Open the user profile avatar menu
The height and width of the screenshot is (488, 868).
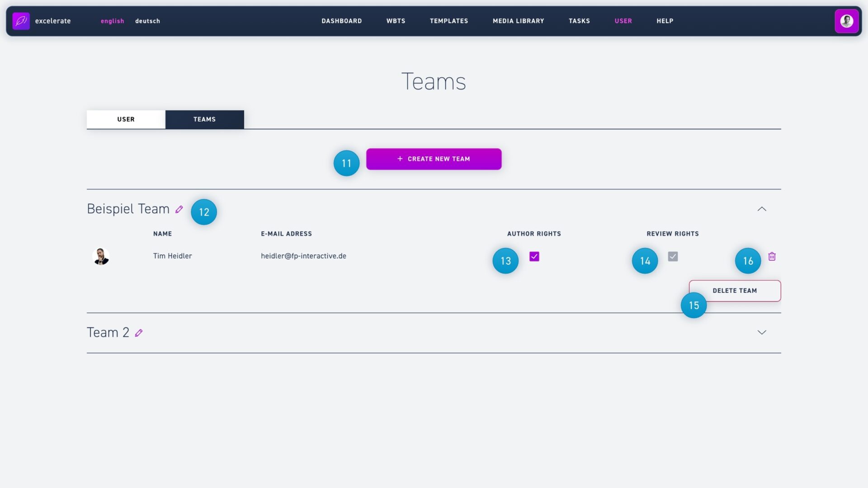tap(846, 21)
